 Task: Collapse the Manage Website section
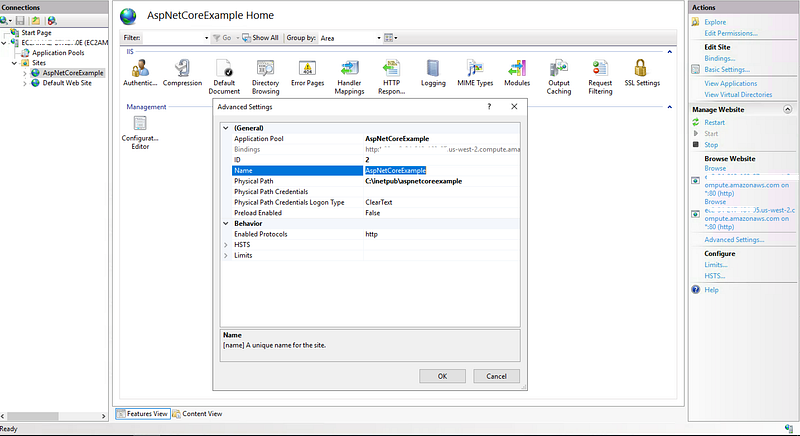point(787,109)
